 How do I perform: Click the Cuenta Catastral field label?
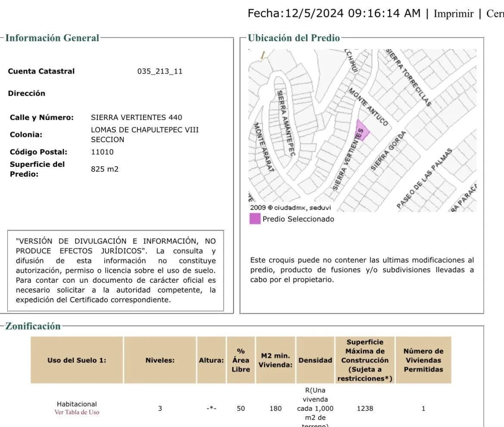(x=41, y=72)
